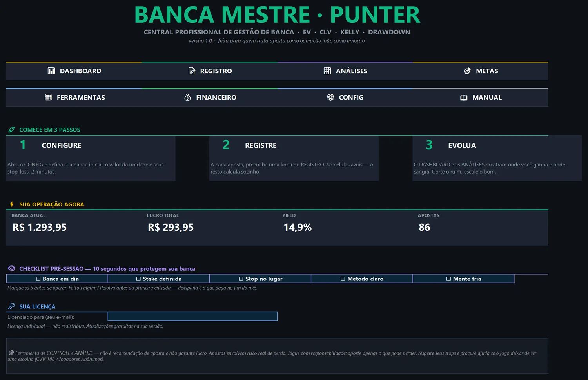Open the MANUAL tab
Screen dimensions: 588x380
(x=481, y=97)
